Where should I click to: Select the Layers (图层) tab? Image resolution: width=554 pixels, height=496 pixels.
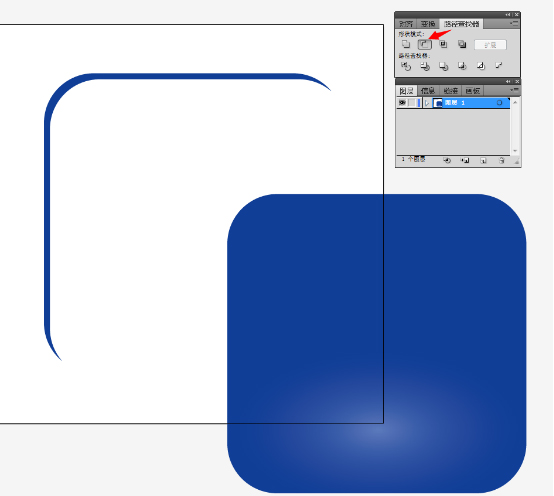point(406,91)
